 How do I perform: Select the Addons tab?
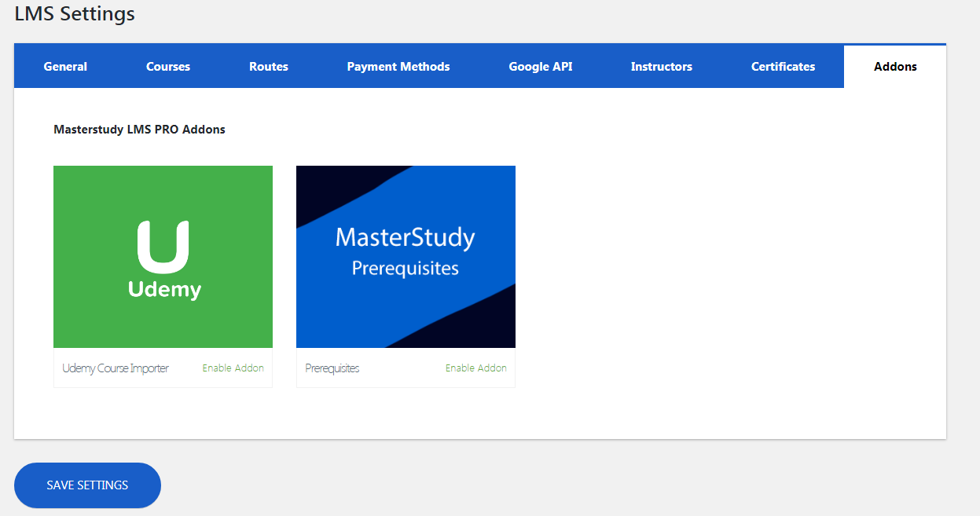(x=895, y=67)
